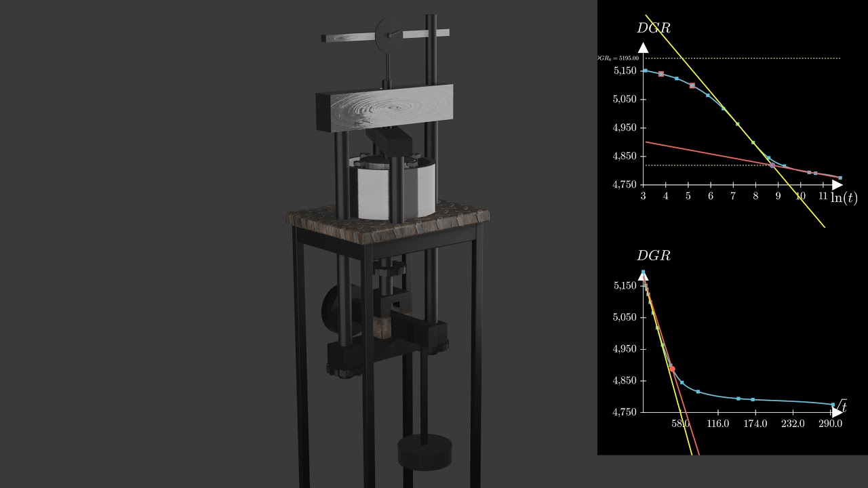Click the 58.0 x-axis label
Screen dimensions: 868x488
[681, 424]
